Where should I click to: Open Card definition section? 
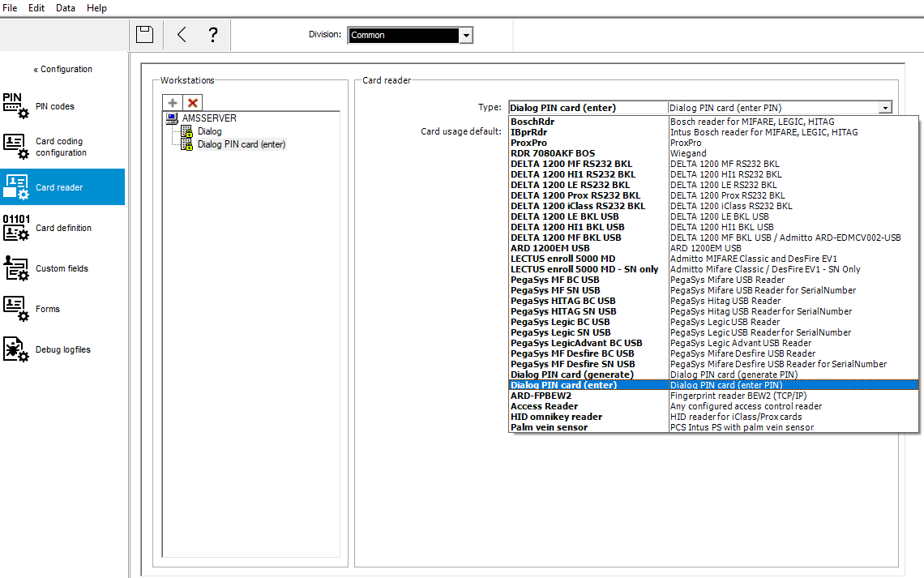(x=62, y=228)
